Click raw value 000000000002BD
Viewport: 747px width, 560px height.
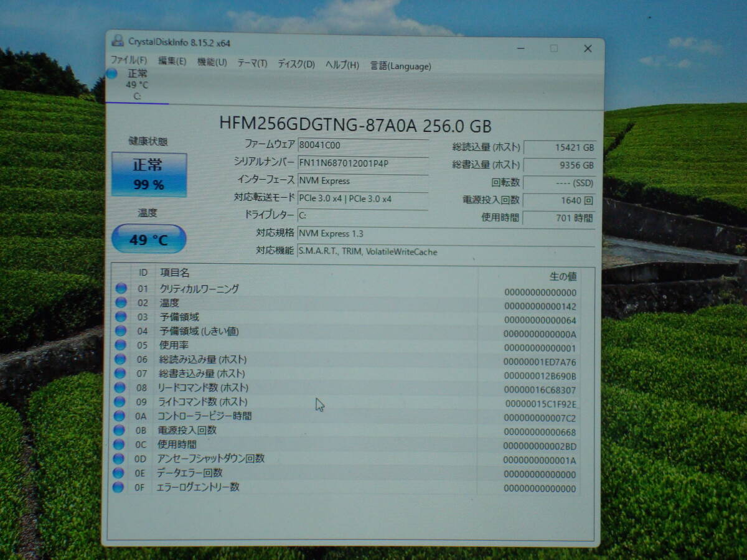(x=540, y=446)
